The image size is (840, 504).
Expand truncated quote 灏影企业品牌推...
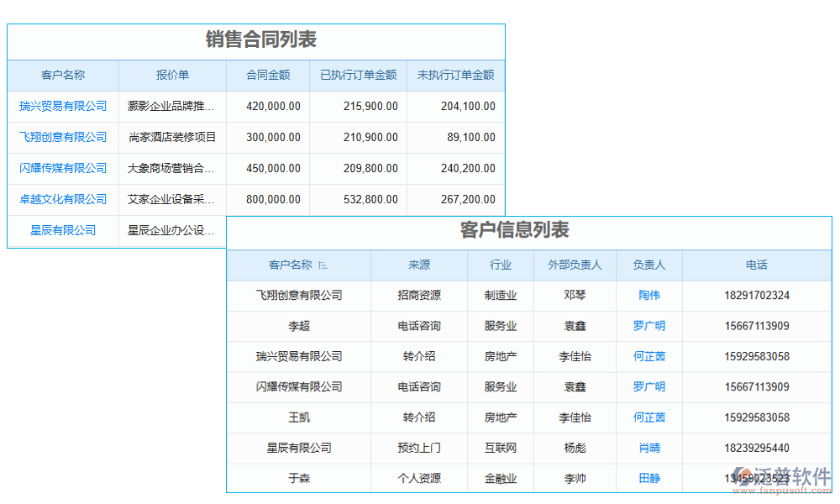tap(171, 106)
